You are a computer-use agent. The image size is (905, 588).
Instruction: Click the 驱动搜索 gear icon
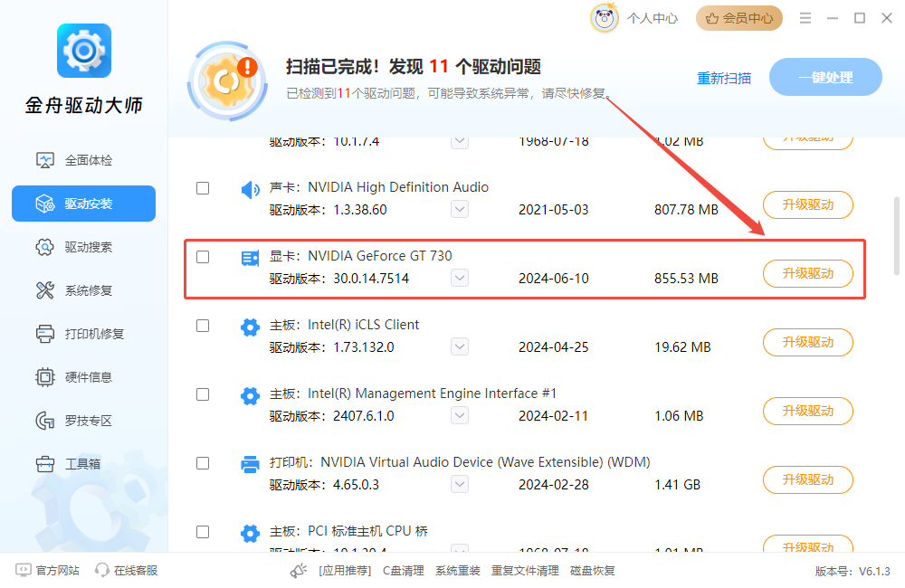point(45,247)
